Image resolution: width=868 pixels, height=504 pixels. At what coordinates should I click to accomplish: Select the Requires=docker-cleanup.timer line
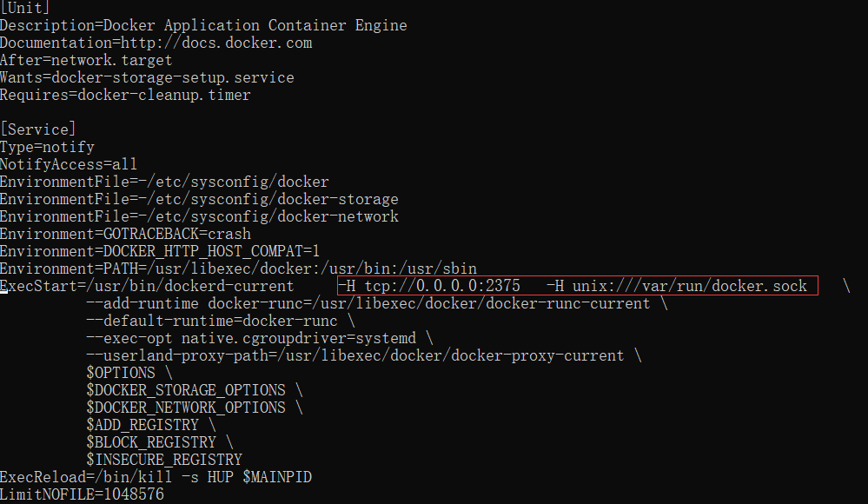click(125, 95)
